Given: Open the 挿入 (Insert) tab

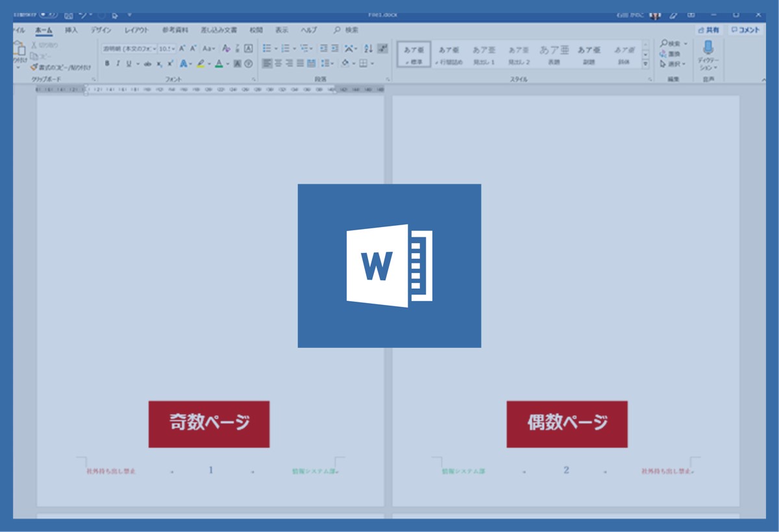Looking at the screenshot, I should point(71,30).
